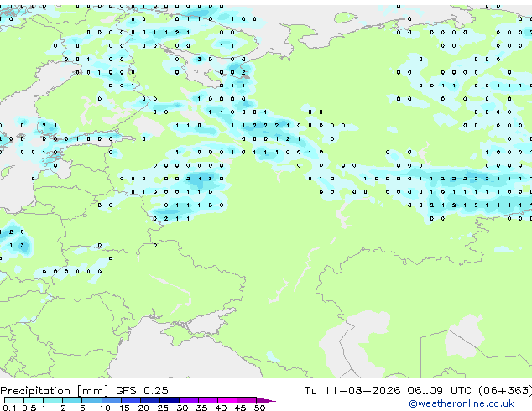Screen dimensions: 532x411
Task: Click the legend label '10'
Action: tap(105, 408)
